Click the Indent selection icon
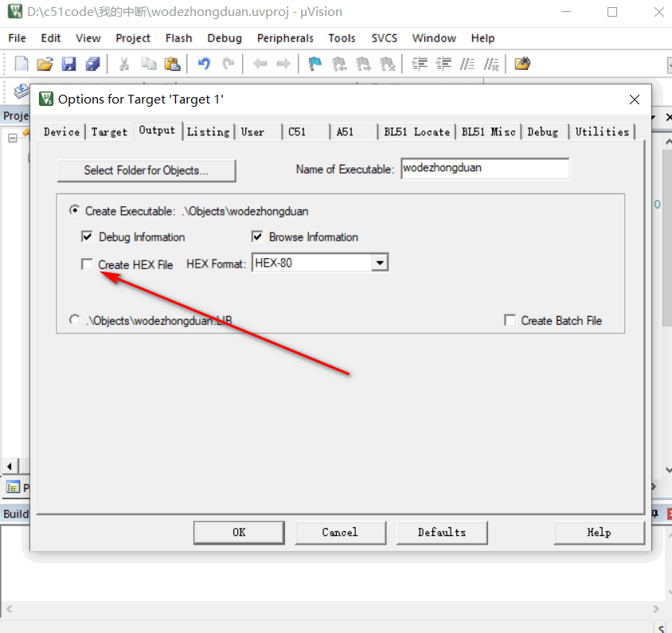The image size is (672, 633). coord(420,64)
